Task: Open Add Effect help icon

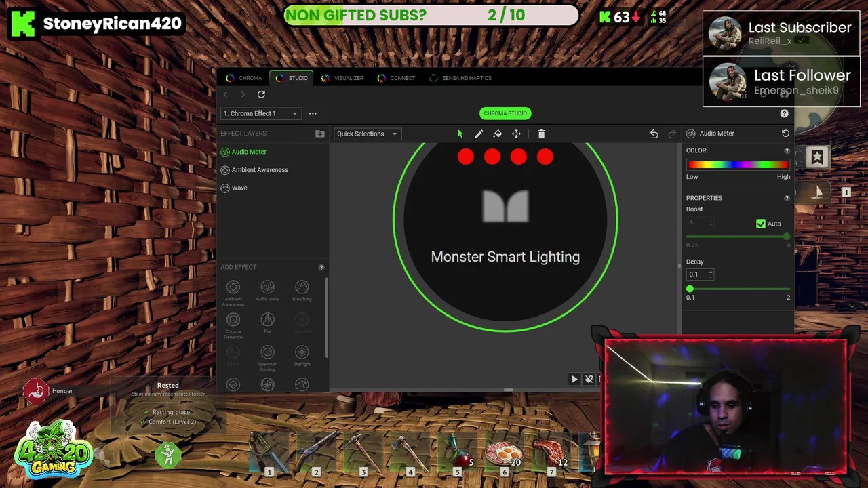Action: click(x=321, y=267)
